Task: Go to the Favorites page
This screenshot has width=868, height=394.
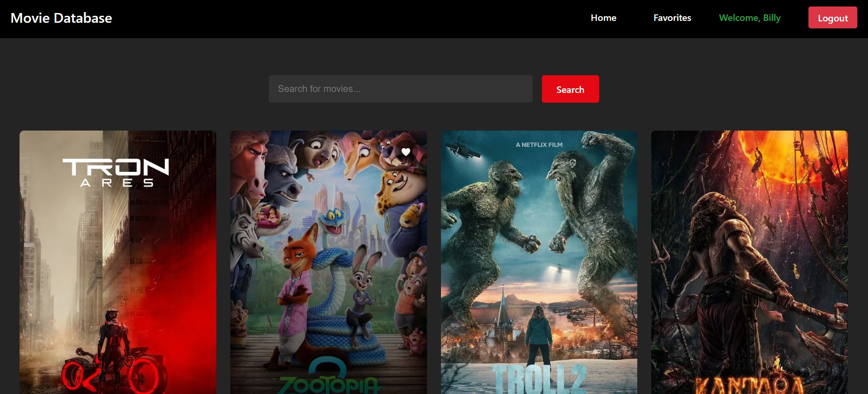Action: pos(672,18)
